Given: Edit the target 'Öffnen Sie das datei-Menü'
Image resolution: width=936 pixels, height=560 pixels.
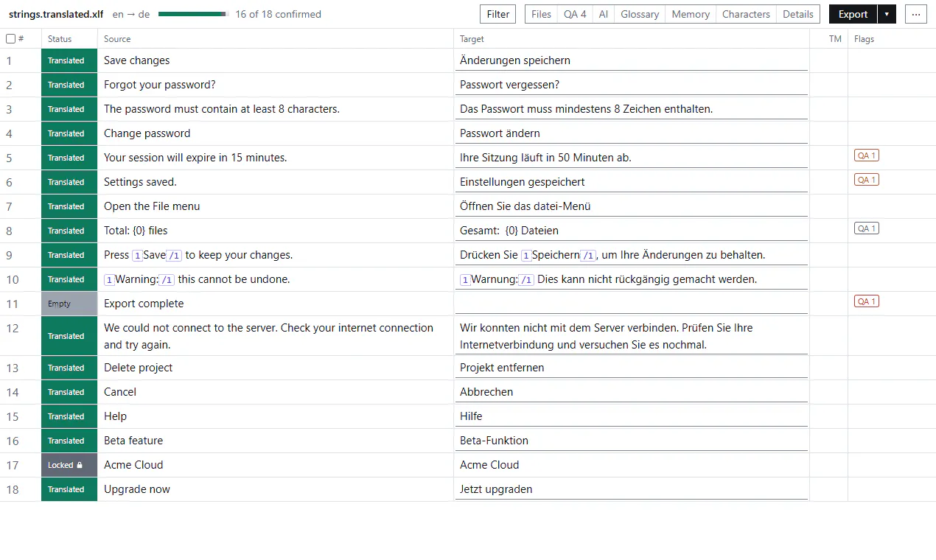Looking at the screenshot, I should tap(632, 206).
